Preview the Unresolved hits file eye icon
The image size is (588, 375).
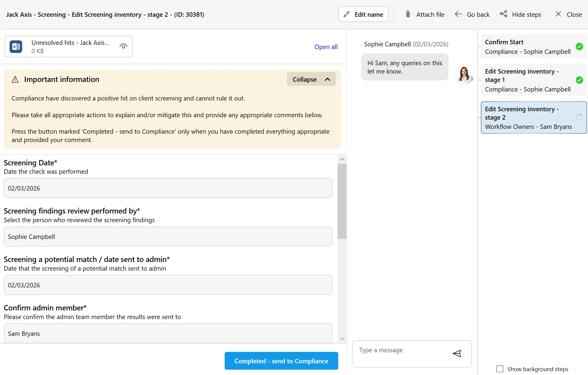(123, 46)
